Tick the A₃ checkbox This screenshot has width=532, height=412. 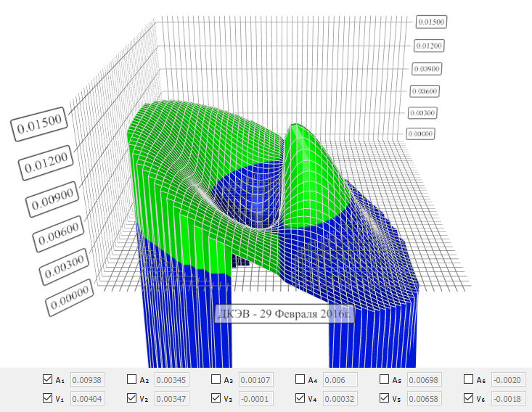216,379
